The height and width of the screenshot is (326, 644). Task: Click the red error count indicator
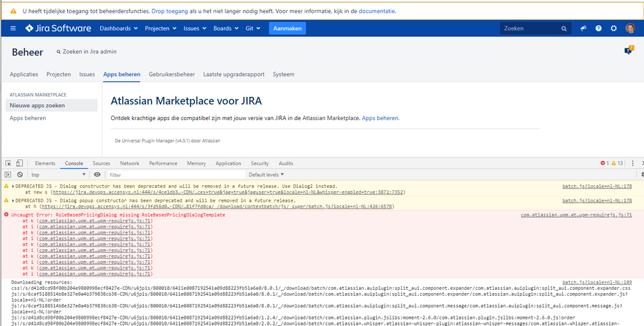605,163
